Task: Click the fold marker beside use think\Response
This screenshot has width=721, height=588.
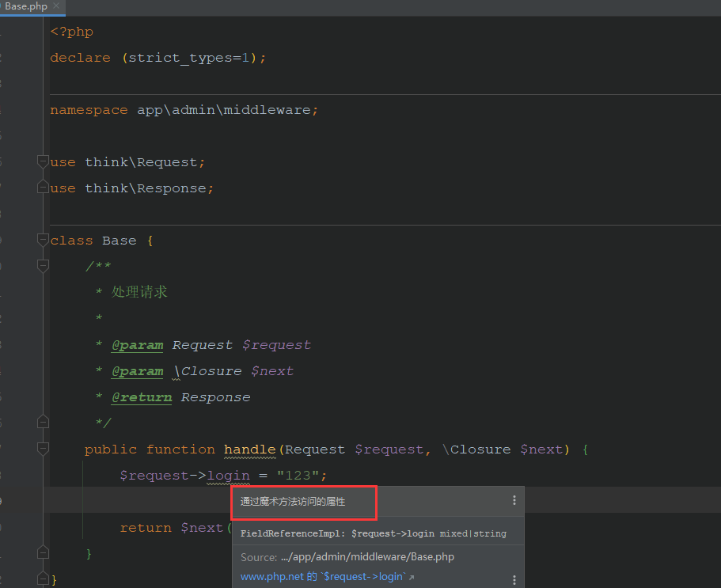Action: (x=43, y=188)
